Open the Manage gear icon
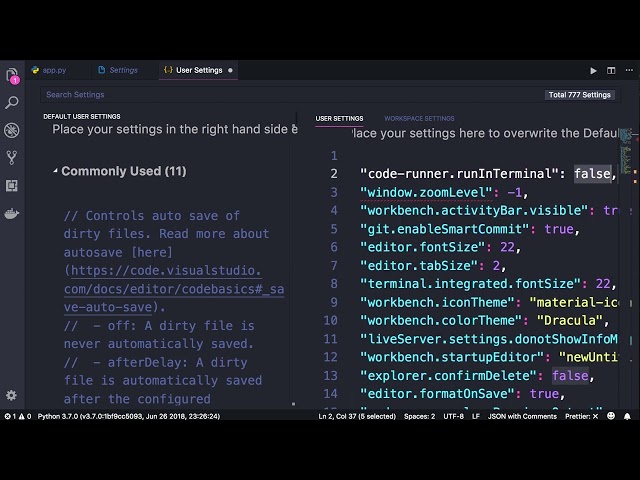The width and height of the screenshot is (640, 480). click(x=11, y=395)
